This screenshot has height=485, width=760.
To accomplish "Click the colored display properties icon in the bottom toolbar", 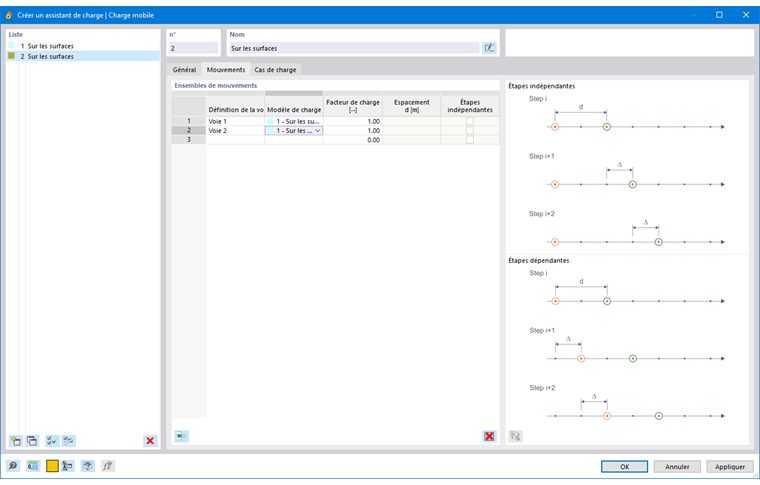I will click(x=67, y=466).
